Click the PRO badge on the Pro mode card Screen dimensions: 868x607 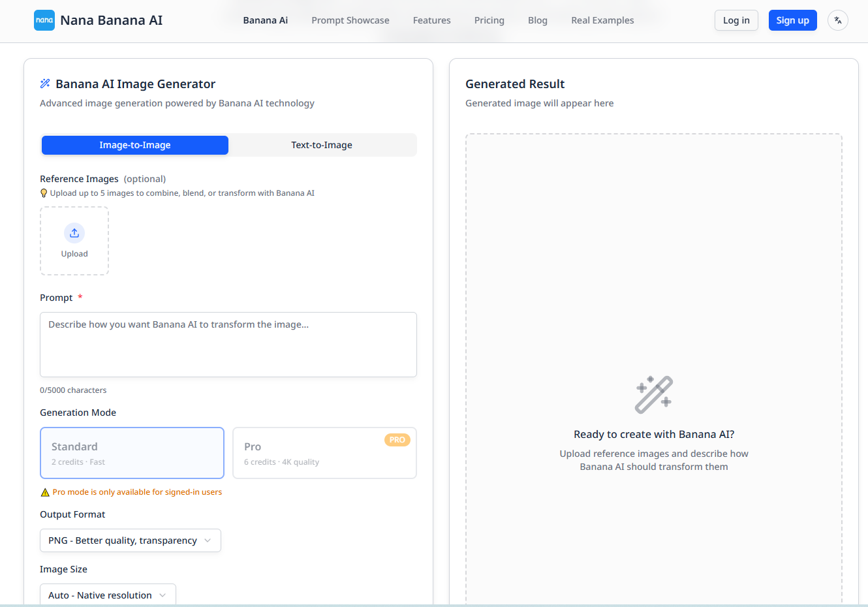pos(397,440)
